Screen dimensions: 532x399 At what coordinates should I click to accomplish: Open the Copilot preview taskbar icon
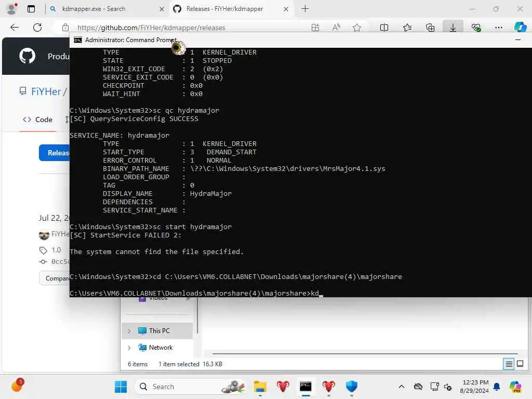(x=515, y=387)
